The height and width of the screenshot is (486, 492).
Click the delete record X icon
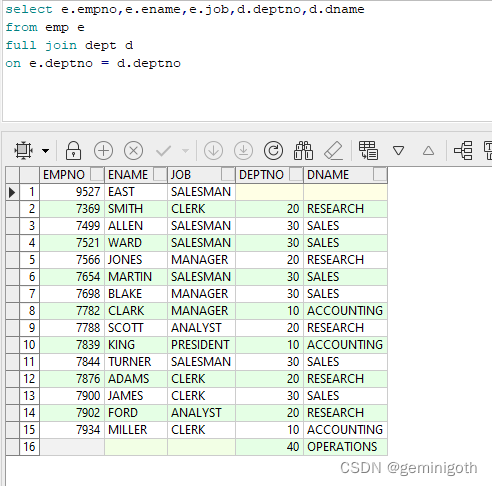coord(133,151)
